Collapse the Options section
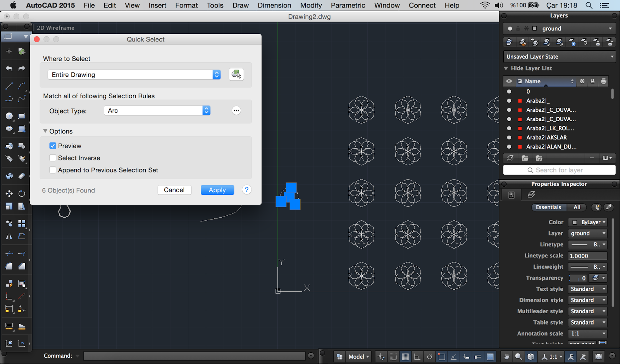 tap(45, 131)
